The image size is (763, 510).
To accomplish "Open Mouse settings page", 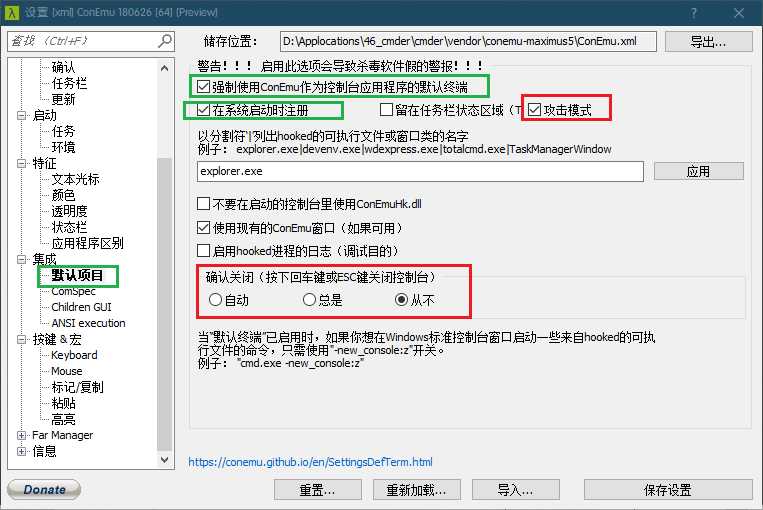I will pos(67,371).
